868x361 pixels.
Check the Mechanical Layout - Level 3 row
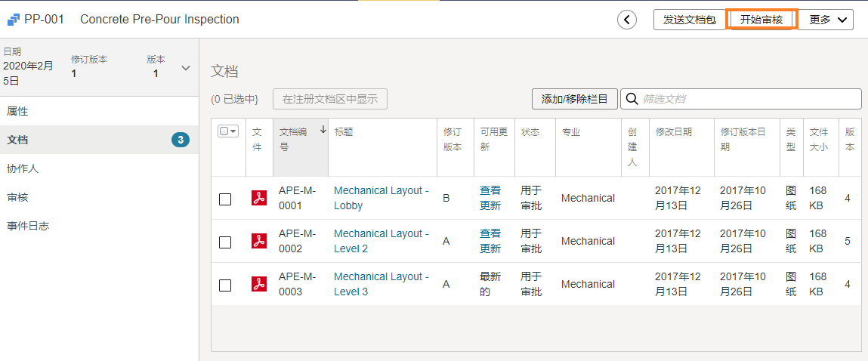[x=225, y=285]
